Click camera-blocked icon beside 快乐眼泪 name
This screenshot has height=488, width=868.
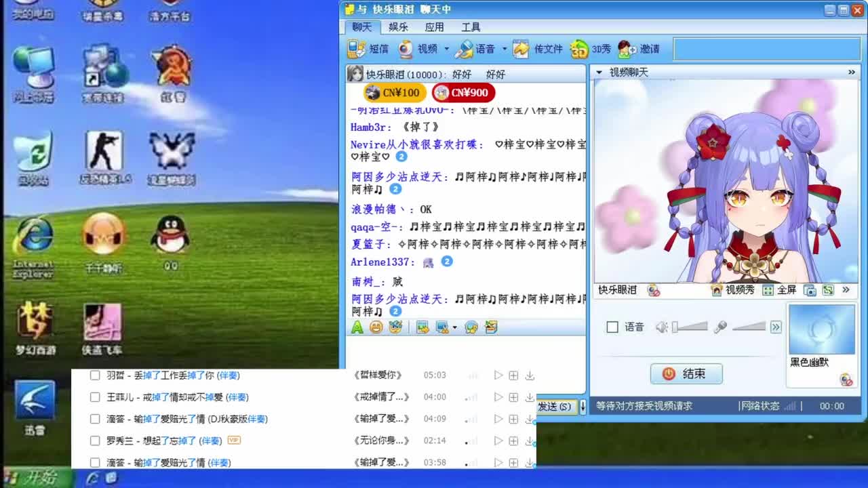click(653, 290)
